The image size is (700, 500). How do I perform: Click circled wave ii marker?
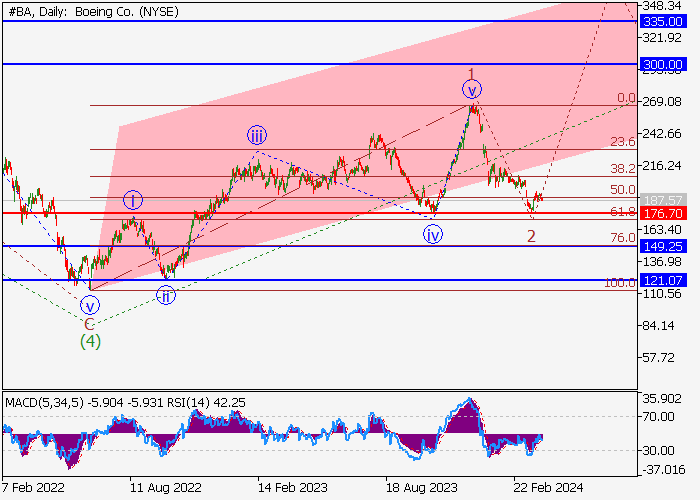click(166, 296)
